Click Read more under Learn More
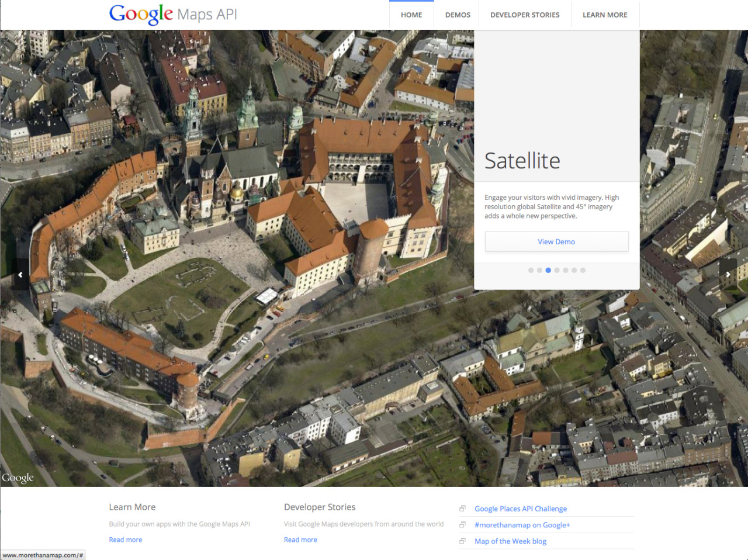Image resolution: width=748 pixels, height=560 pixels. click(126, 540)
